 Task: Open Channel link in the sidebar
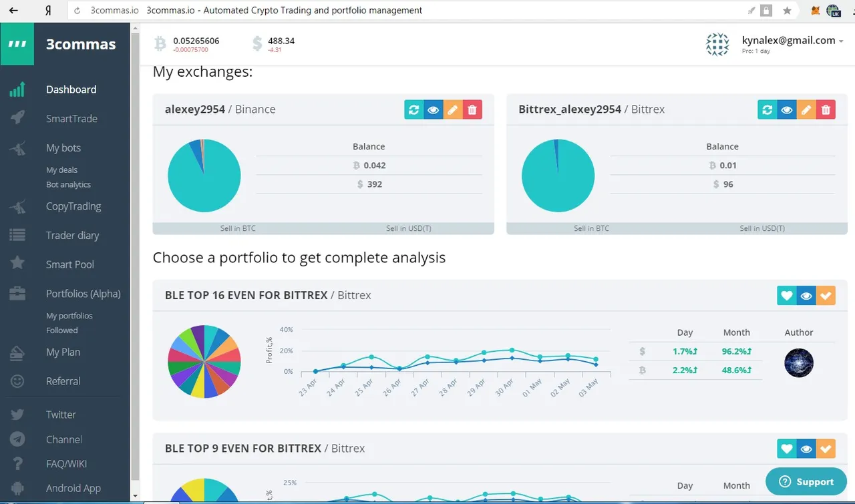pyautogui.click(x=64, y=439)
